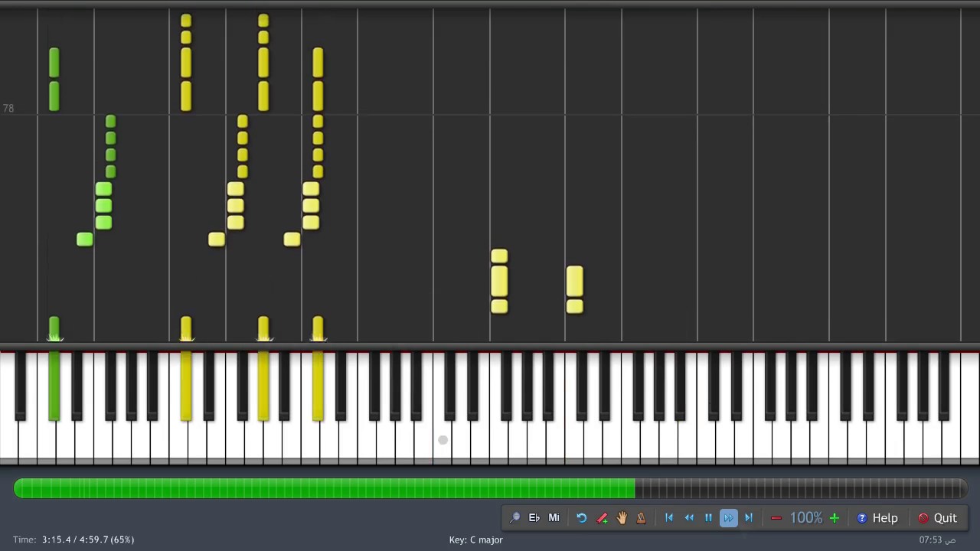Screen dimensions: 980x551
Task: Increase speed with the green plus
Action: tap(835, 518)
